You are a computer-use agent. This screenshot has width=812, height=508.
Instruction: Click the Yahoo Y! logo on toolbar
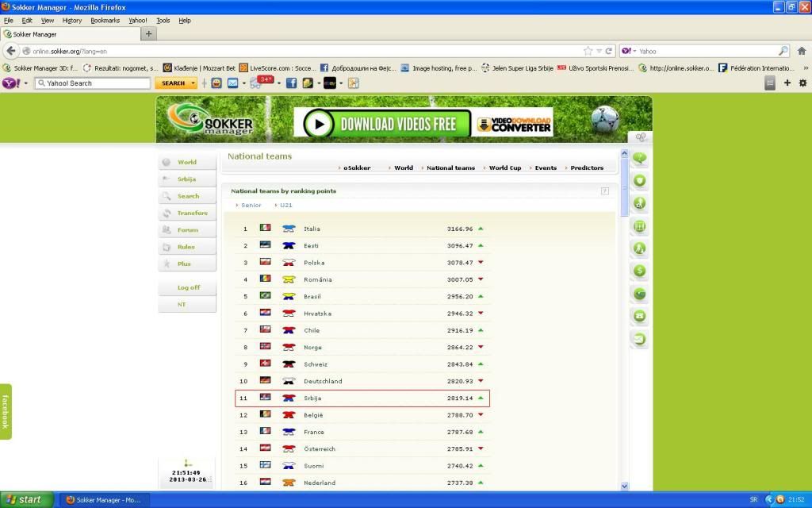tap(11, 83)
